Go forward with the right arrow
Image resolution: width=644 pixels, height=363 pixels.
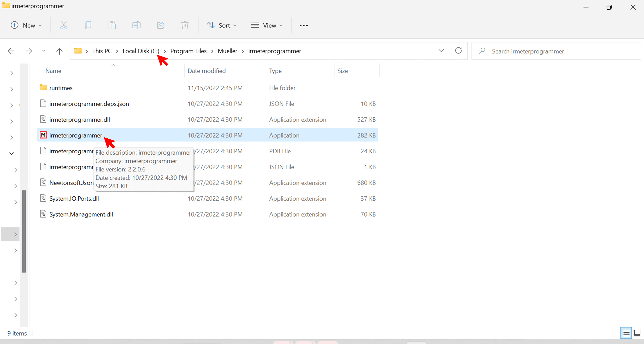[x=29, y=51]
